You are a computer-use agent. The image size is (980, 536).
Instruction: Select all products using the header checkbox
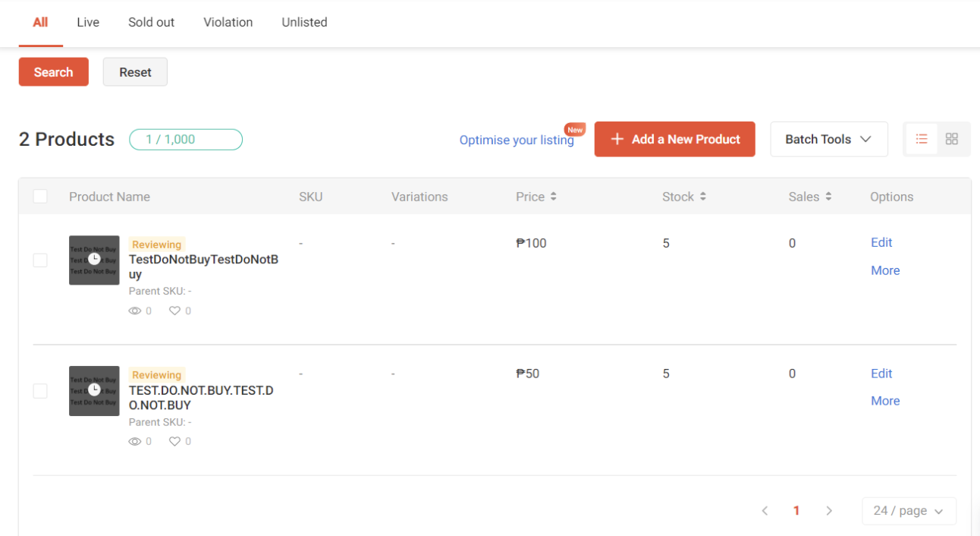point(40,196)
